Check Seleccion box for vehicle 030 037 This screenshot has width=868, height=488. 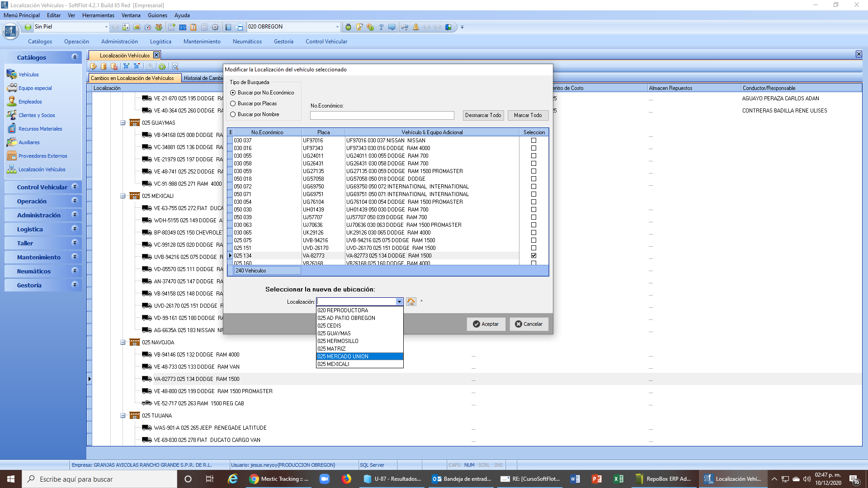click(x=533, y=141)
